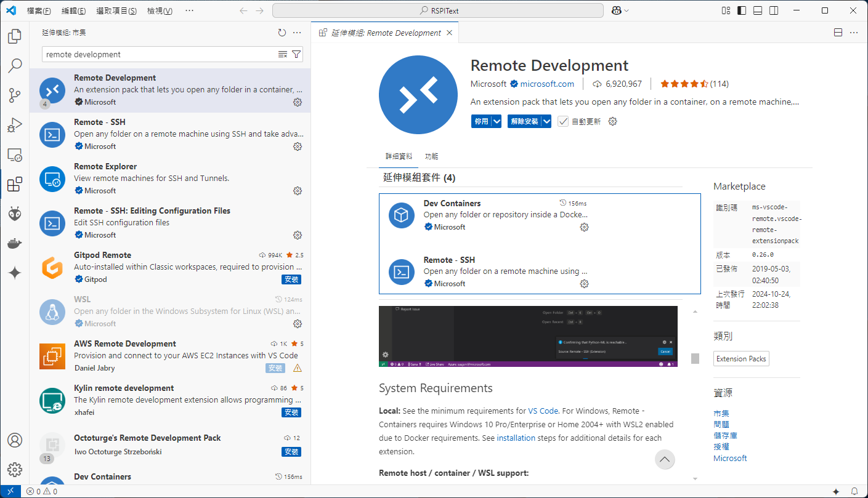Expand the 停用 dropdown arrow
Image resolution: width=868 pixels, height=498 pixels.
click(497, 122)
